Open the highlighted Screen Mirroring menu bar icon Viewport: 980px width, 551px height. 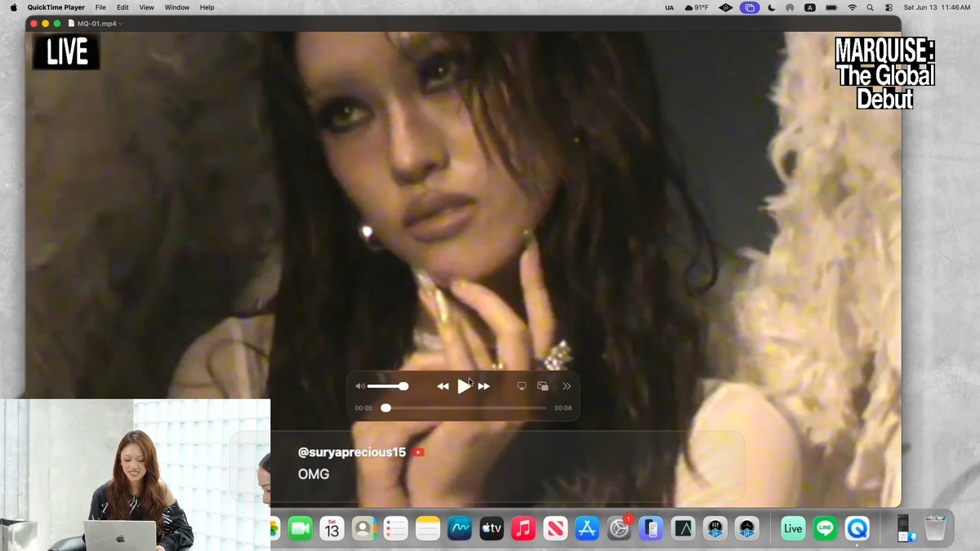click(750, 7)
